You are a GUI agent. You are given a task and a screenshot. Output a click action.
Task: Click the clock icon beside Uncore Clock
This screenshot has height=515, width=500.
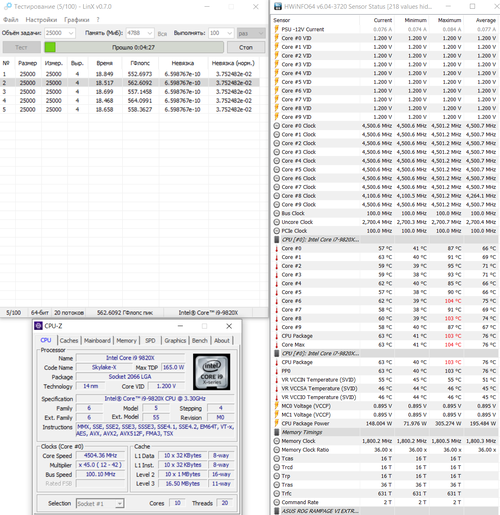276,222
